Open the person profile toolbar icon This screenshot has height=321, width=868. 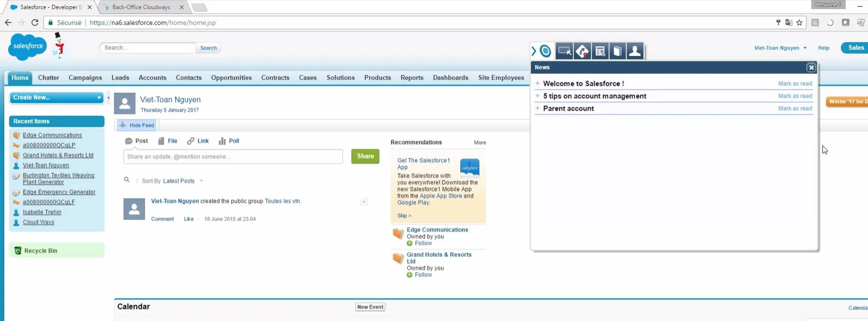click(x=635, y=51)
